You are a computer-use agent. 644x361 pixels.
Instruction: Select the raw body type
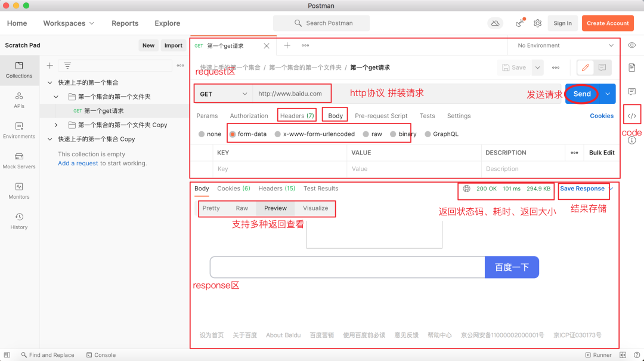click(x=372, y=134)
